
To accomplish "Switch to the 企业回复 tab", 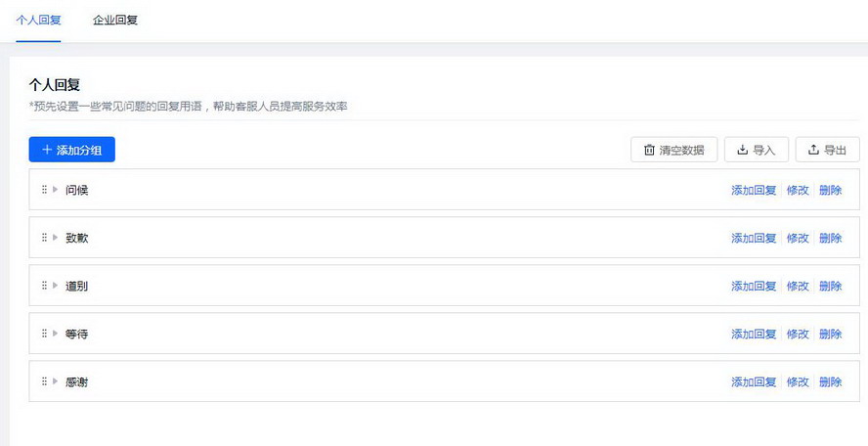I will pos(115,20).
